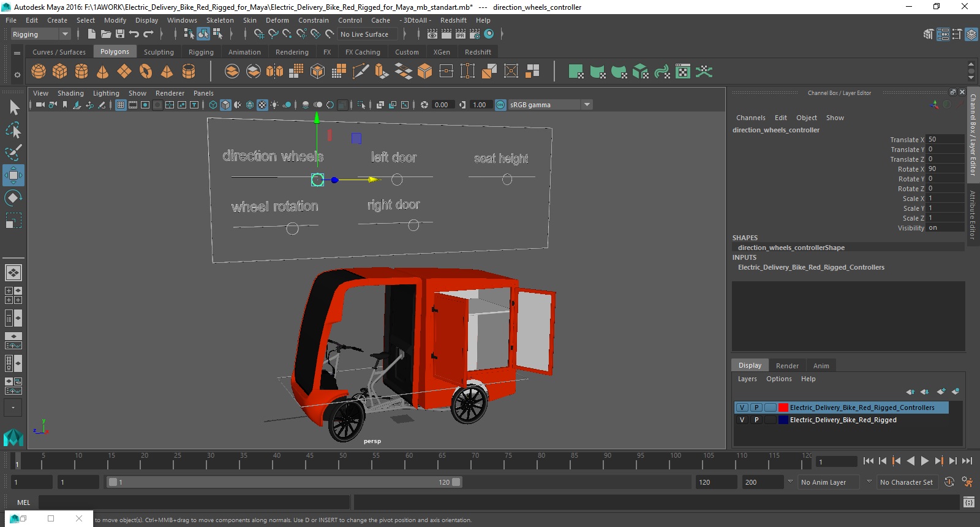
Task: Switch to the Render layer tab
Action: pyautogui.click(x=787, y=366)
